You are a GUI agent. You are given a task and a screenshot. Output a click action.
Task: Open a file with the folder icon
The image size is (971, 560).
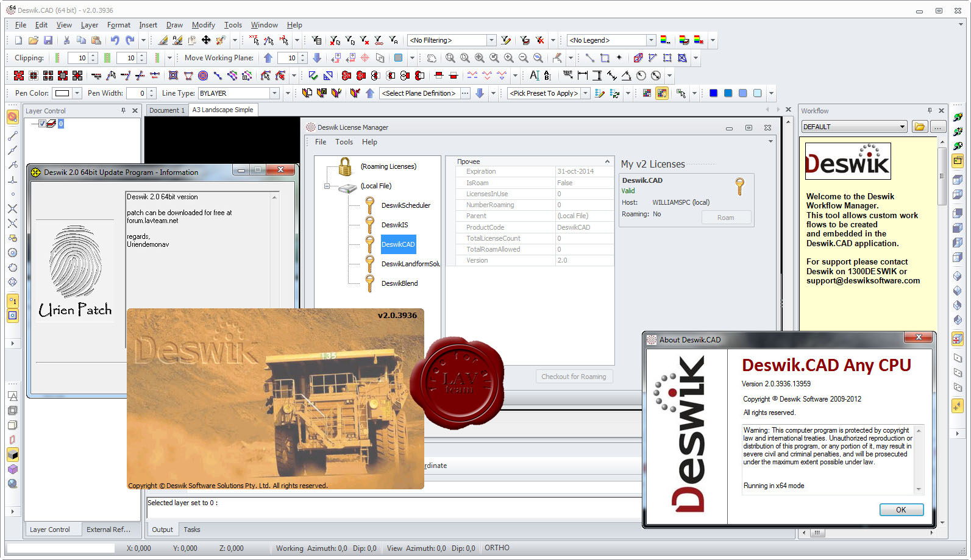pos(34,40)
